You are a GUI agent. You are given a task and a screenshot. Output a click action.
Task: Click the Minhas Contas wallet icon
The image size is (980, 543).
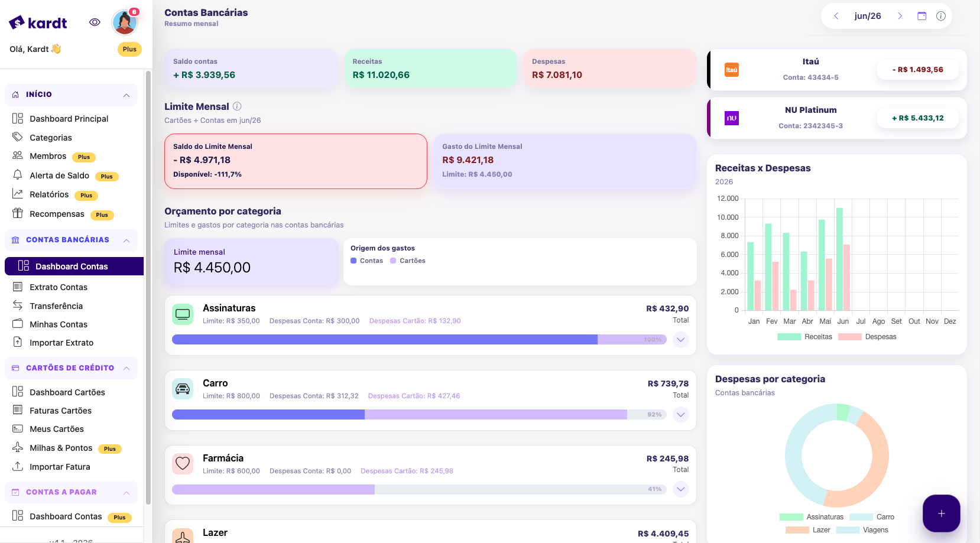pos(18,324)
